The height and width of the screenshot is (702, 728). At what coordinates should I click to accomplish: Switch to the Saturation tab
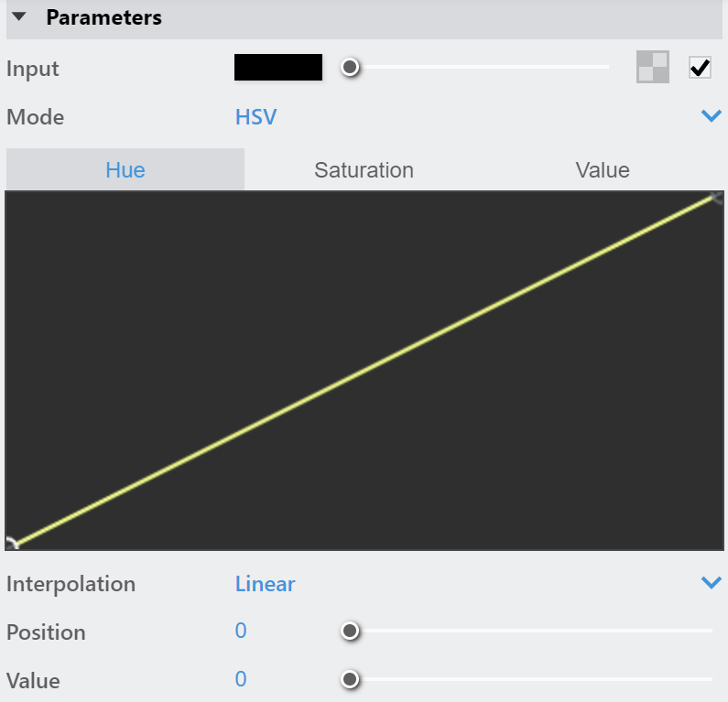[364, 170]
